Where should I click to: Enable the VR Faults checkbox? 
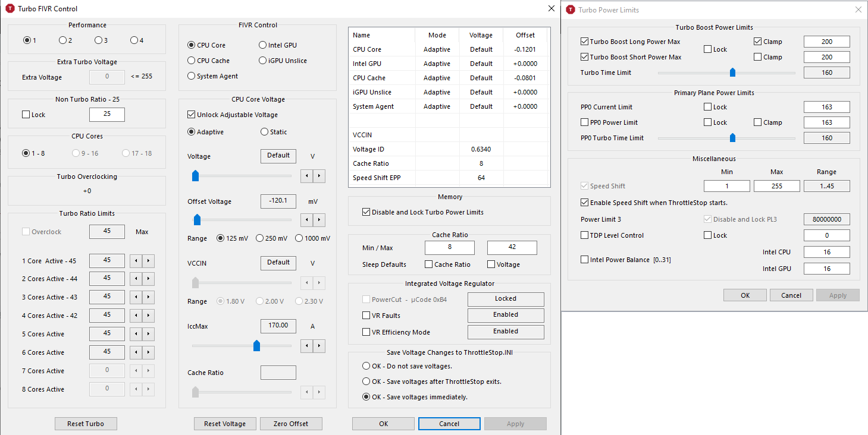point(366,316)
